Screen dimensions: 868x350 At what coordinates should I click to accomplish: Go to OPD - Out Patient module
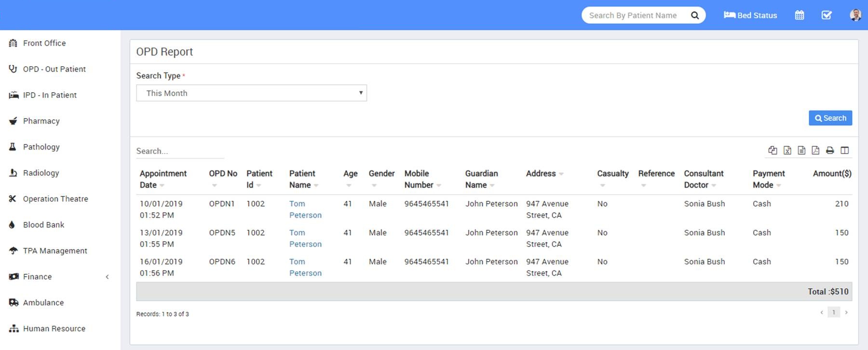coord(54,69)
